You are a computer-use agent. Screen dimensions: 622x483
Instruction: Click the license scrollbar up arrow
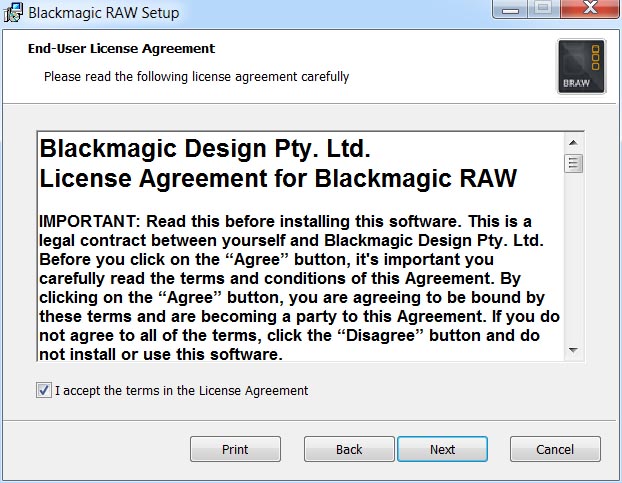click(x=573, y=143)
